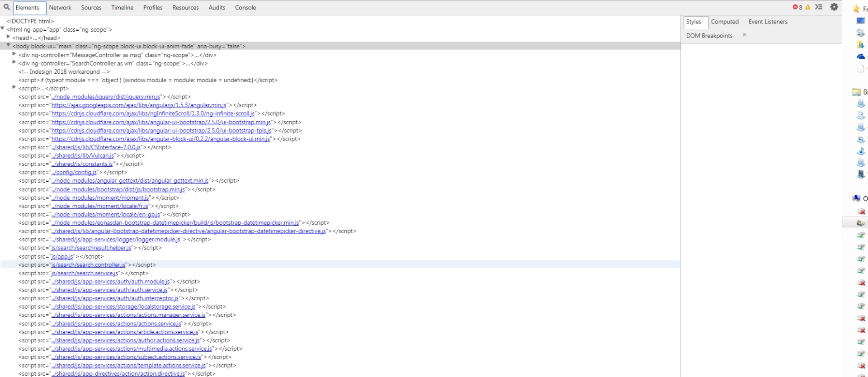
Task: Open the search.controller.js link
Action: [88, 265]
